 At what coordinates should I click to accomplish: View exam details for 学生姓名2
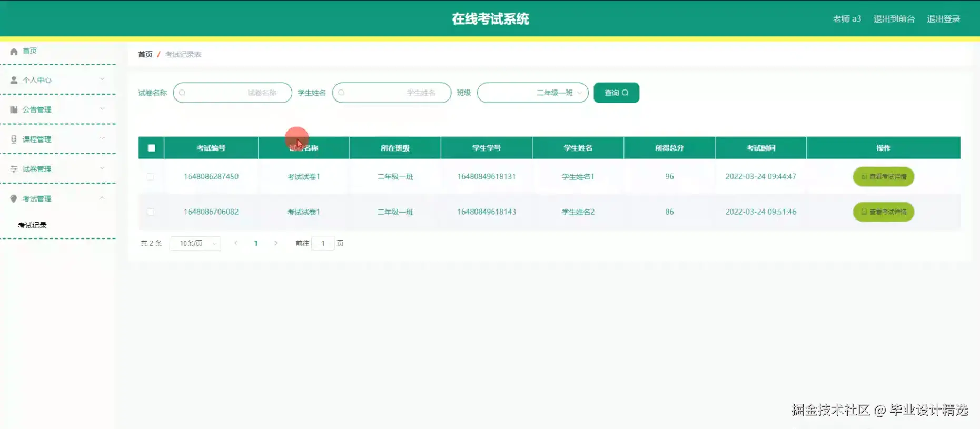[x=883, y=212]
